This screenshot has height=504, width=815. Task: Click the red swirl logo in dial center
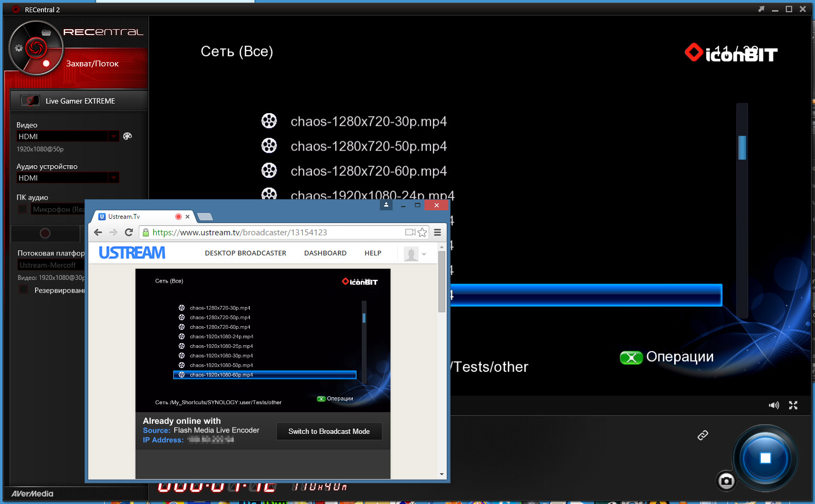(37, 48)
